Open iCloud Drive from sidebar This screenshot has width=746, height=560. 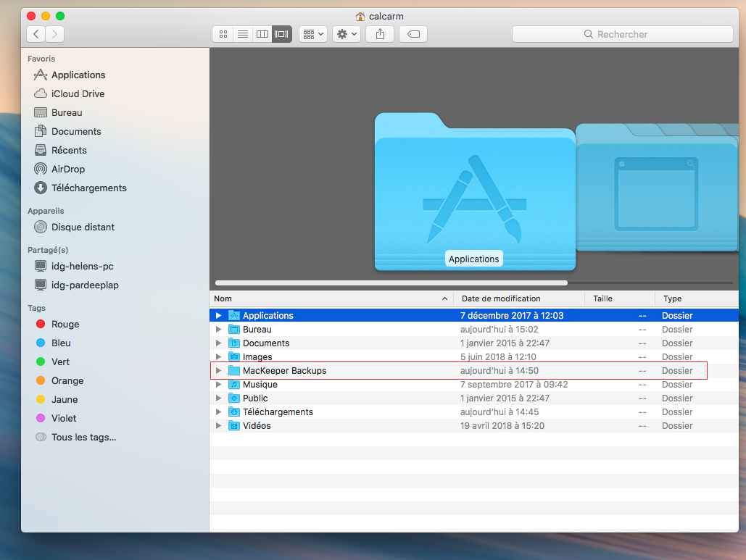[78, 93]
